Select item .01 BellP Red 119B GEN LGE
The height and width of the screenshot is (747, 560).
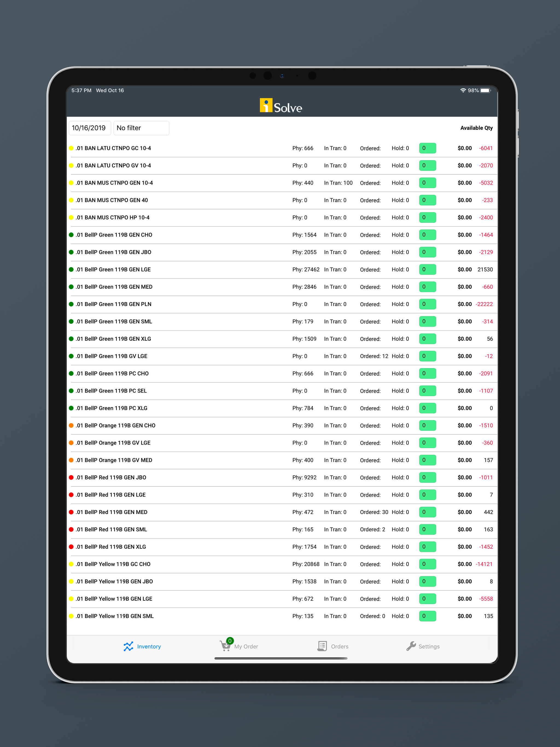click(110, 495)
